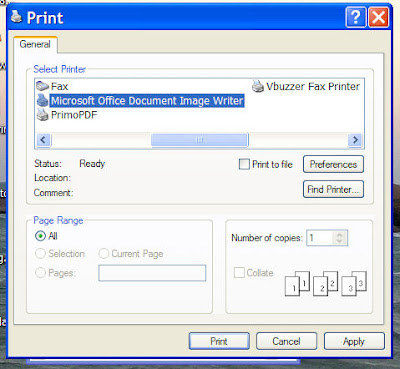Viewport: 400px width, 369px height.
Task: Click the printer list right scroll arrow
Action: pos(355,140)
